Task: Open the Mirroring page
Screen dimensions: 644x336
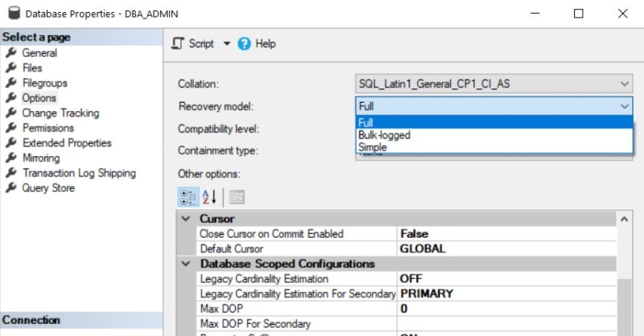Action: pyautogui.click(x=41, y=158)
